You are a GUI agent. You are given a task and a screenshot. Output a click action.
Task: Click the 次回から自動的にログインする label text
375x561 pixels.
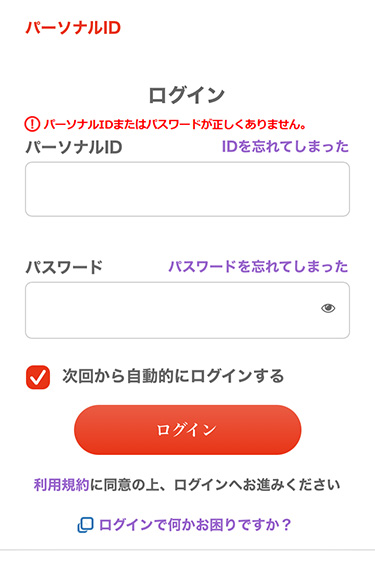click(173, 376)
